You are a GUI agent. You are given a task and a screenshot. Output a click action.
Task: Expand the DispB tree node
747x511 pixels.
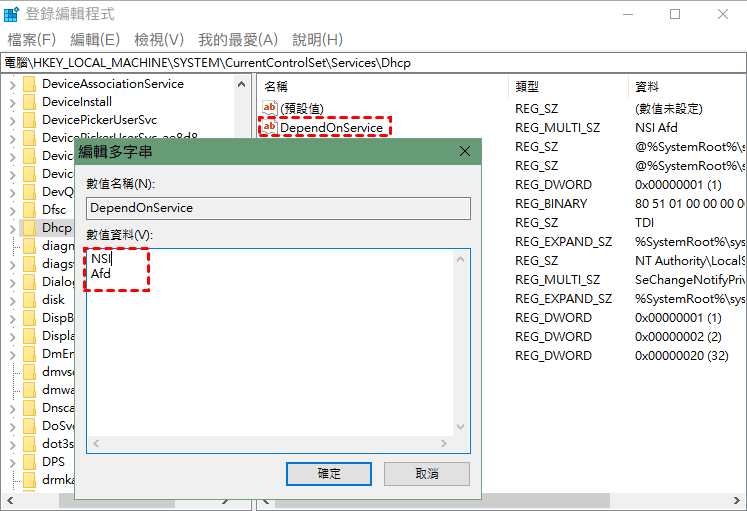point(12,319)
